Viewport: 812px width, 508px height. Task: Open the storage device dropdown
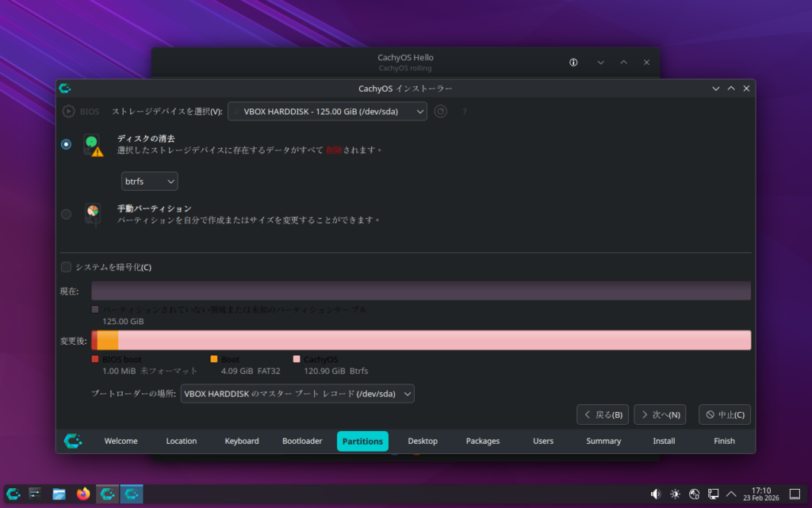327,112
